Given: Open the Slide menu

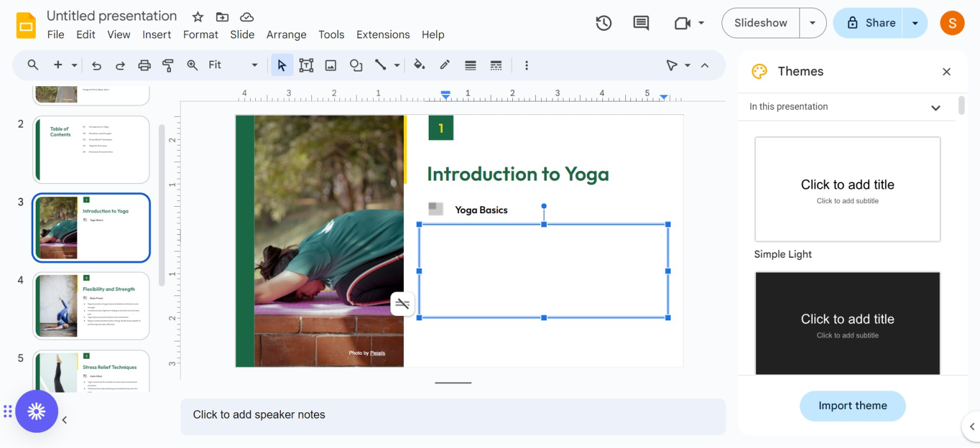Looking at the screenshot, I should point(242,34).
